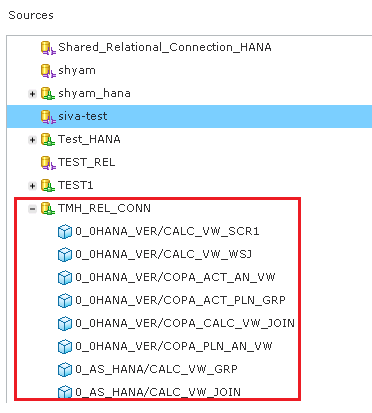
Task: Select the Test_HANA source
Action: [89, 139]
